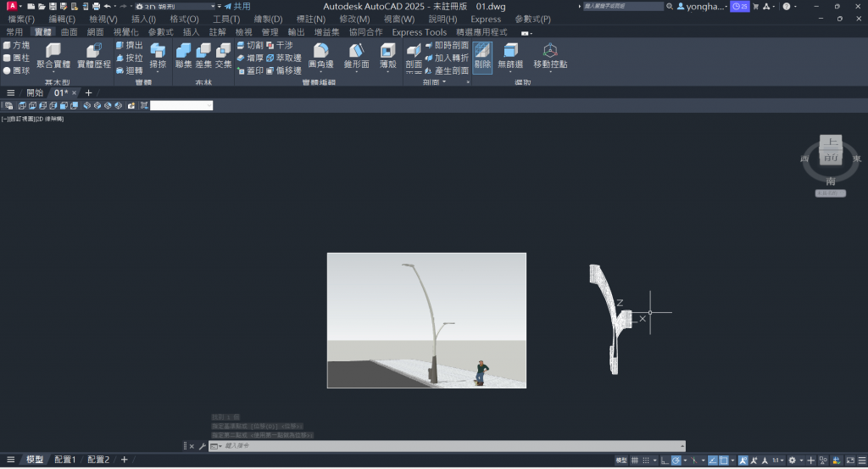Activate the 迴轉 Revolve tool

129,70
